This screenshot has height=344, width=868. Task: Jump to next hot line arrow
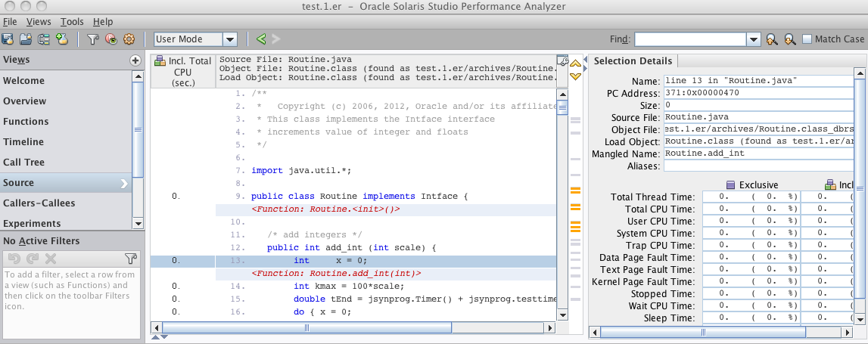[575, 76]
